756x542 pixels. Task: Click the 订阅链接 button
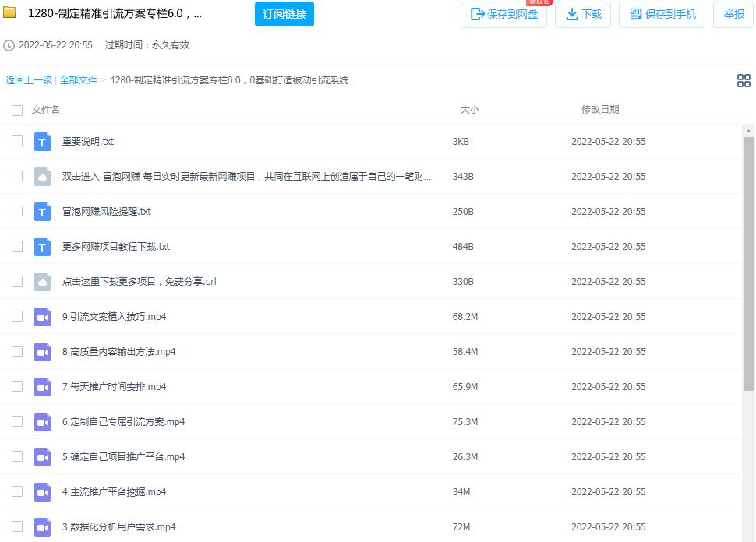point(284,14)
